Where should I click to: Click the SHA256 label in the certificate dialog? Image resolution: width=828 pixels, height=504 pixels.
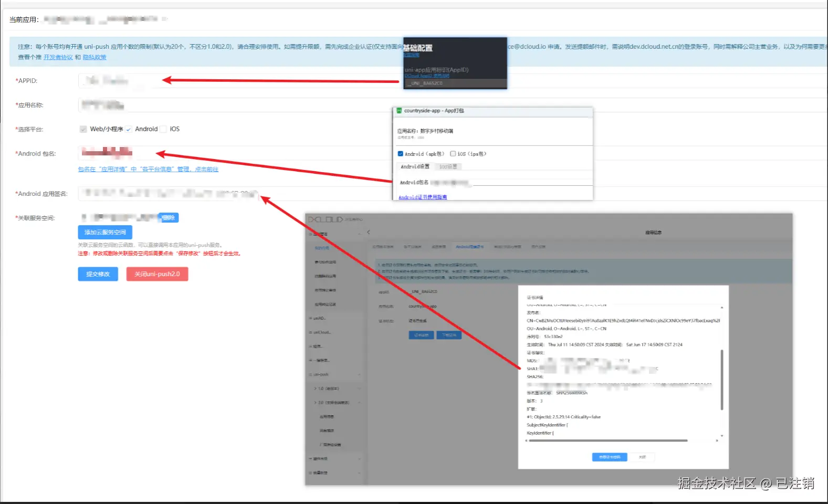pyautogui.click(x=534, y=377)
